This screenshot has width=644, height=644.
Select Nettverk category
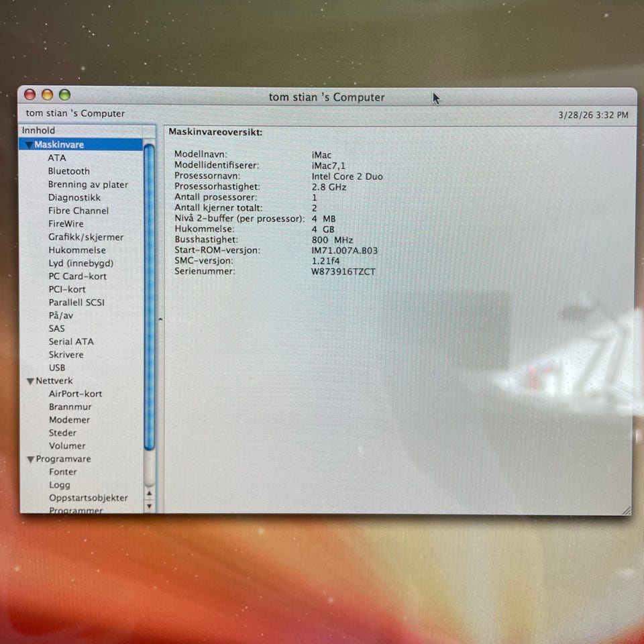click(x=54, y=381)
